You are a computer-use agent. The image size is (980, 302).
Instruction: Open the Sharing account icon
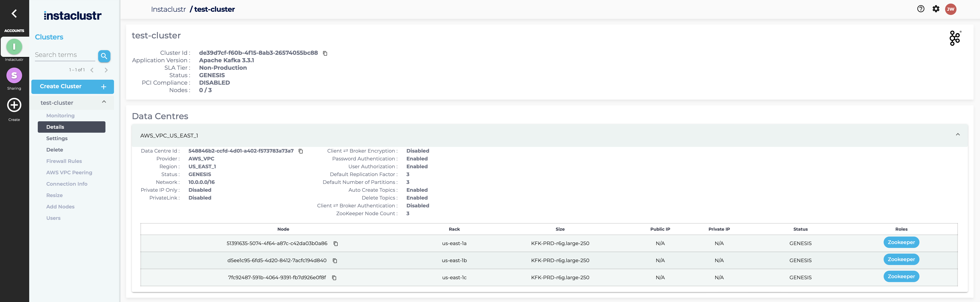click(x=14, y=76)
